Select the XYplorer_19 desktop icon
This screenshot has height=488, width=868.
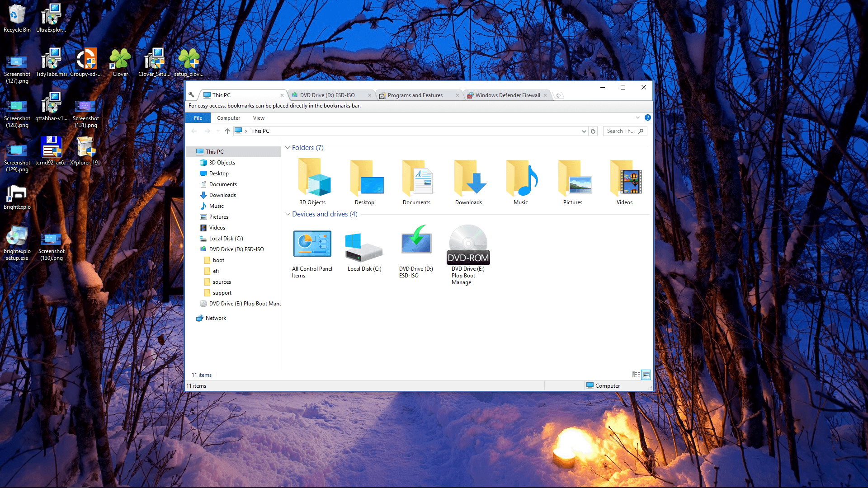point(86,151)
